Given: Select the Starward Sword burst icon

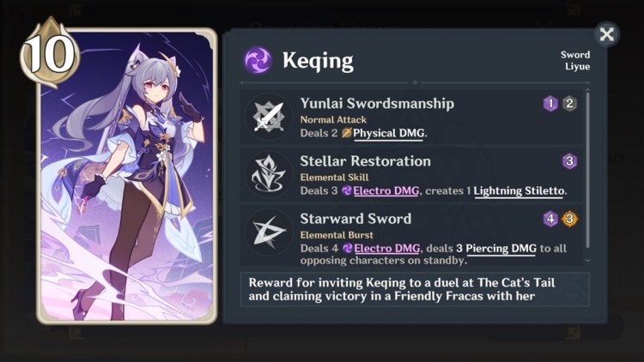Looking at the screenshot, I should [x=269, y=232].
